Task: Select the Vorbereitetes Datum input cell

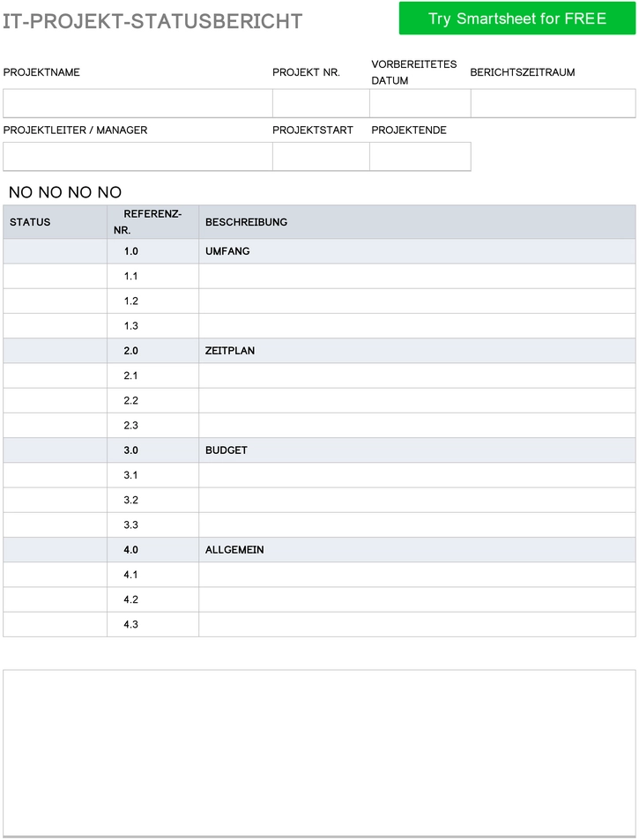Action: click(420, 103)
